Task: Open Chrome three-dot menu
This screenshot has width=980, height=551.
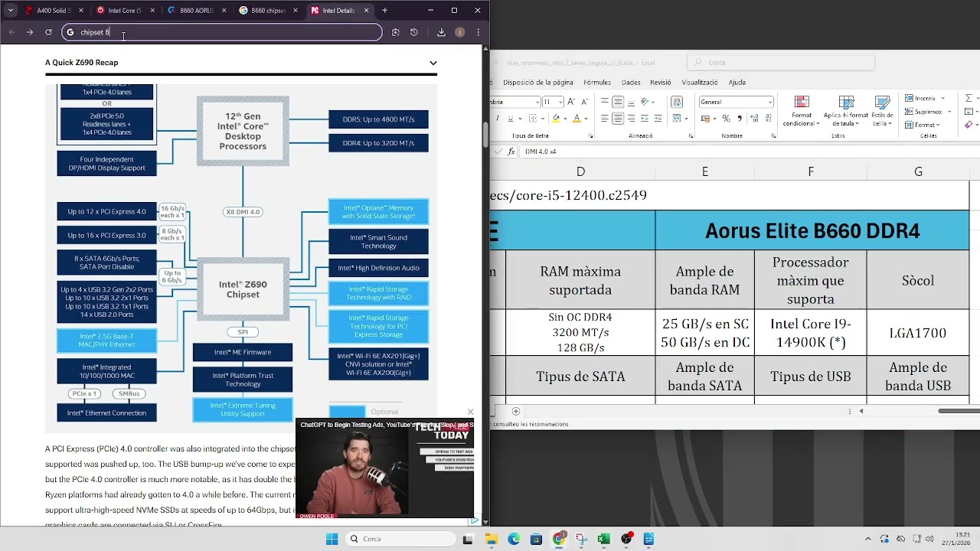Action: 478,32
